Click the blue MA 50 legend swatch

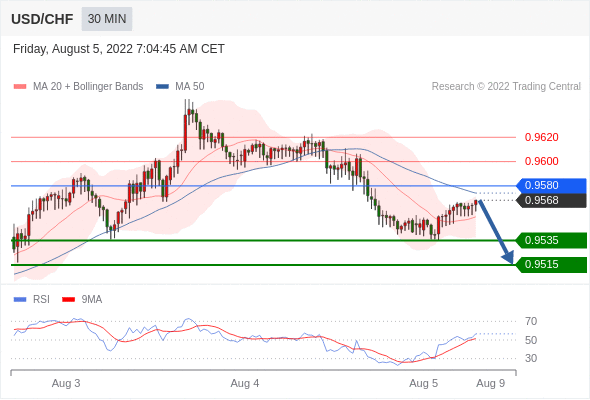162,87
